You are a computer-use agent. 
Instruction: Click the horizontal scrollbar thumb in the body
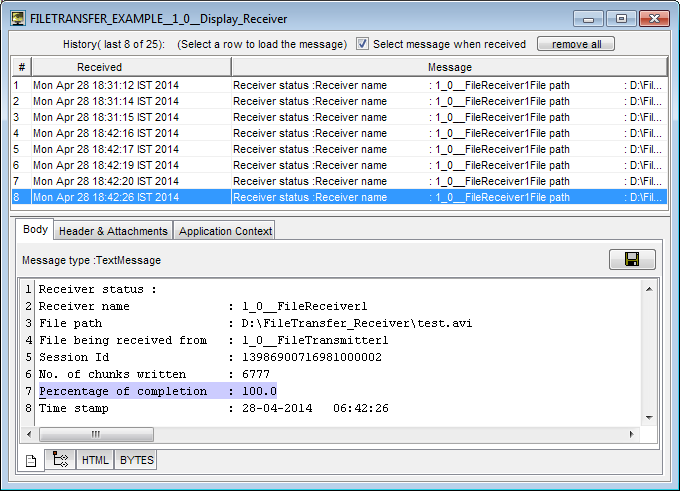pyautogui.click(x=96, y=435)
